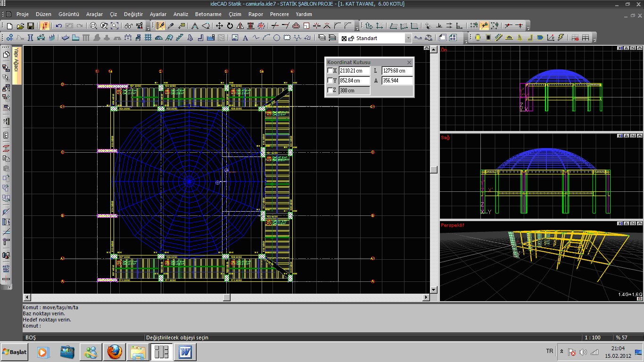The height and width of the screenshot is (362, 644).
Task: Expand the first toolbar overflow arrow
Action: [148, 28]
